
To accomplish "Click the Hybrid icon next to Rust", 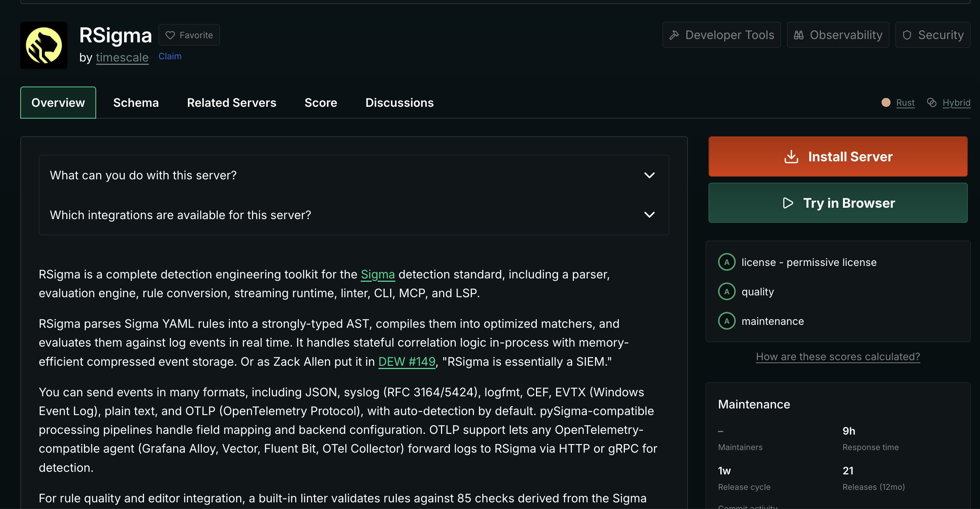I will [932, 102].
